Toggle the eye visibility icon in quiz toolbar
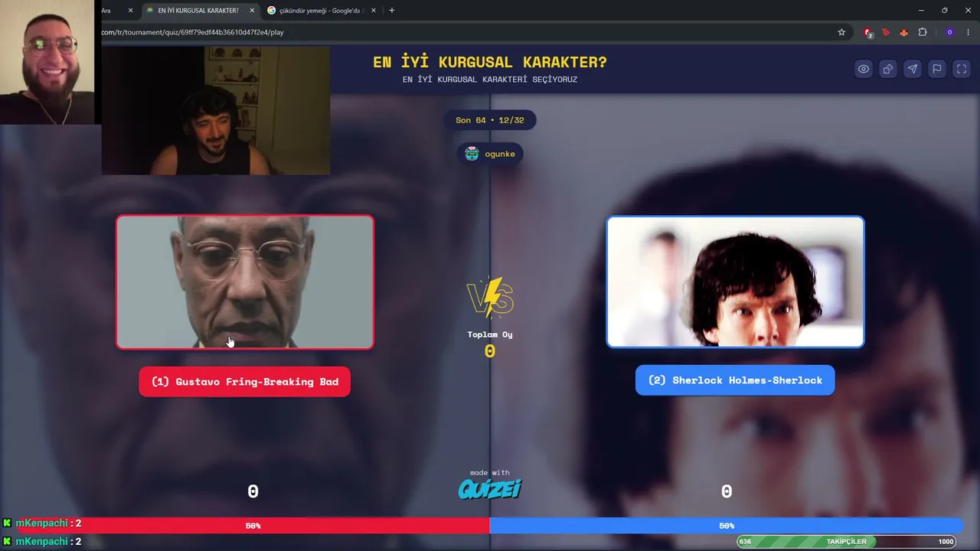The height and width of the screenshot is (551, 980). 864,69
